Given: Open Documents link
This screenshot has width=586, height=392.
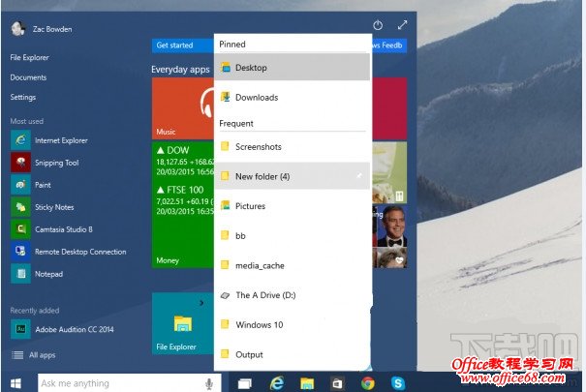Looking at the screenshot, I should coord(28,77).
